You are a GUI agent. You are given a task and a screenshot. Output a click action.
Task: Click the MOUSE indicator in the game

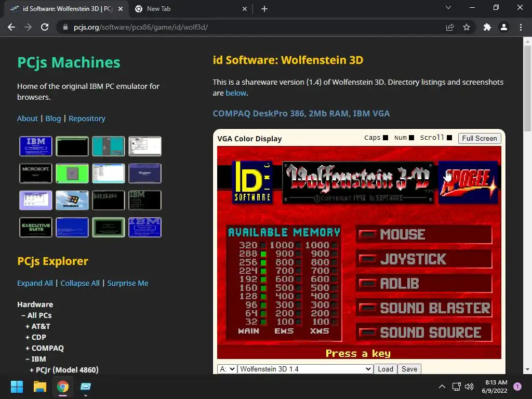pos(424,234)
